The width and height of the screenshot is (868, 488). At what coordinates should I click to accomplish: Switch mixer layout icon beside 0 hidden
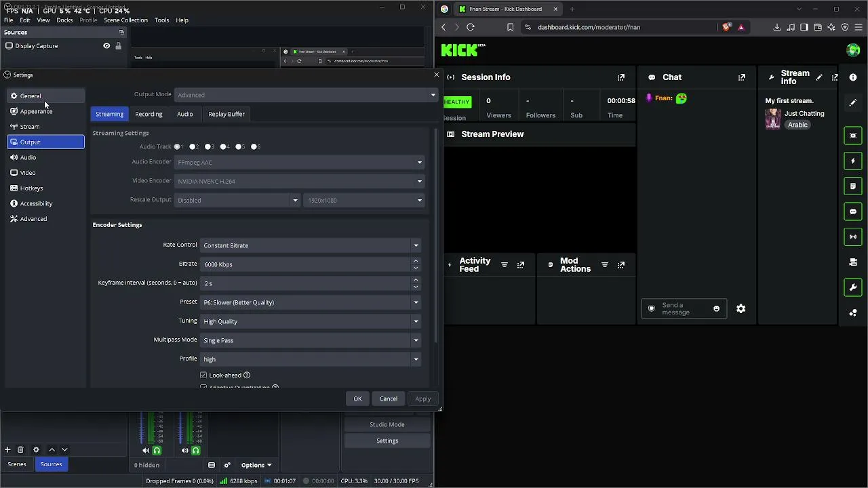pos(212,465)
